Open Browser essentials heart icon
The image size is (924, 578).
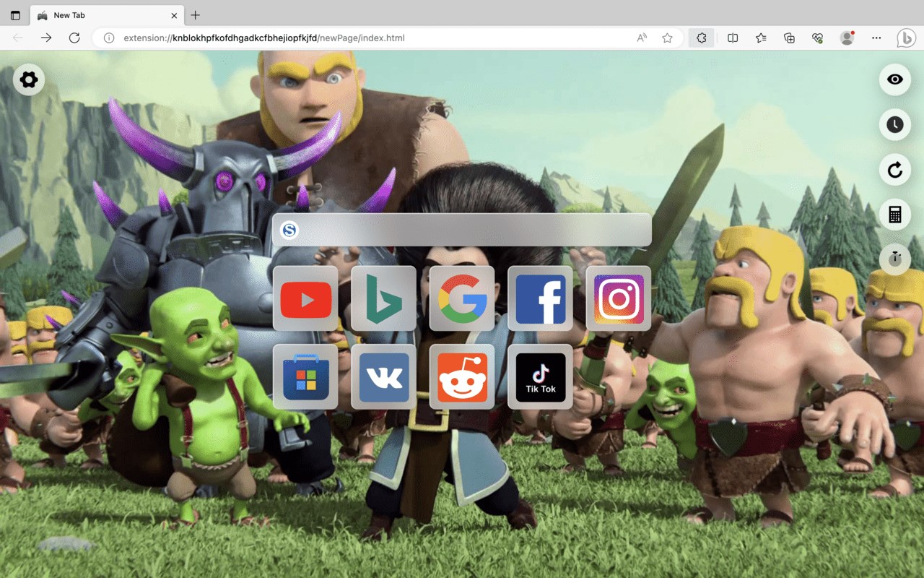pos(818,38)
